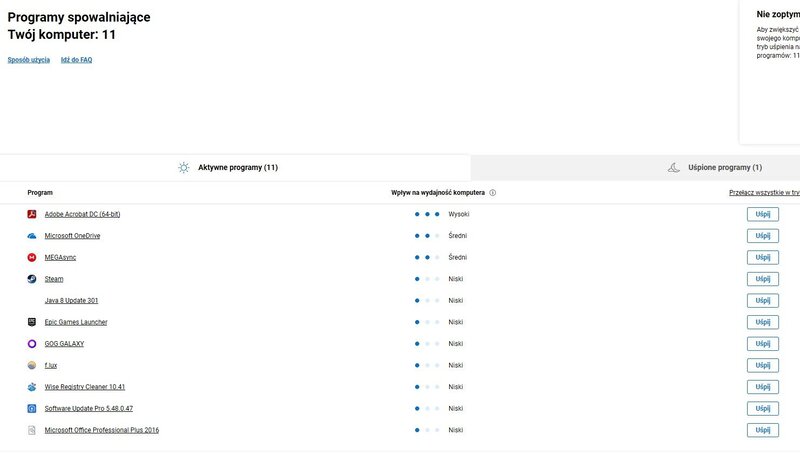Click the info icon beside Wpływ na wydajność
Image resolution: width=800 pixels, height=455 pixels.
pyautogui.click(x=493, y=193)
